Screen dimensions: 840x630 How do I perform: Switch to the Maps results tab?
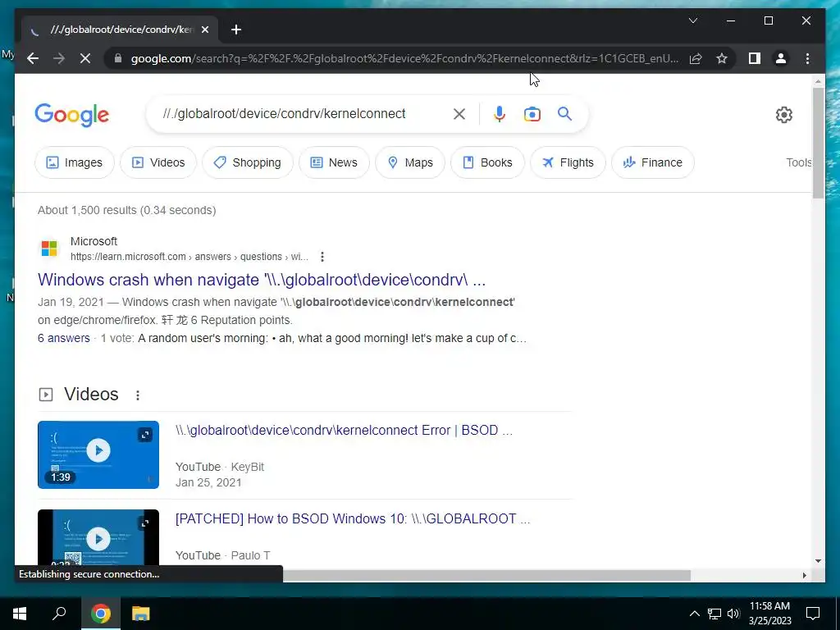tap(410, 162)
